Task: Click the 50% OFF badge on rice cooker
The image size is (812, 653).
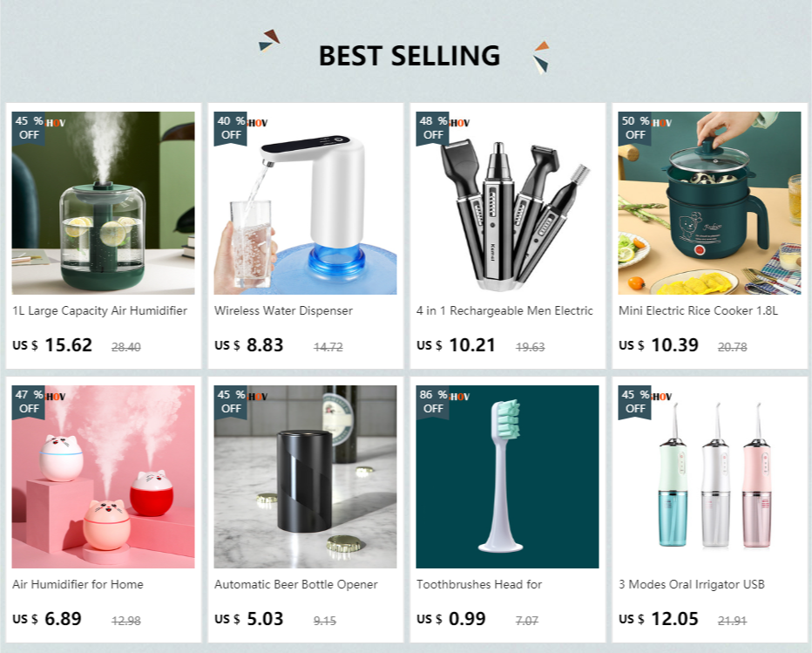Action: [634, 128]
